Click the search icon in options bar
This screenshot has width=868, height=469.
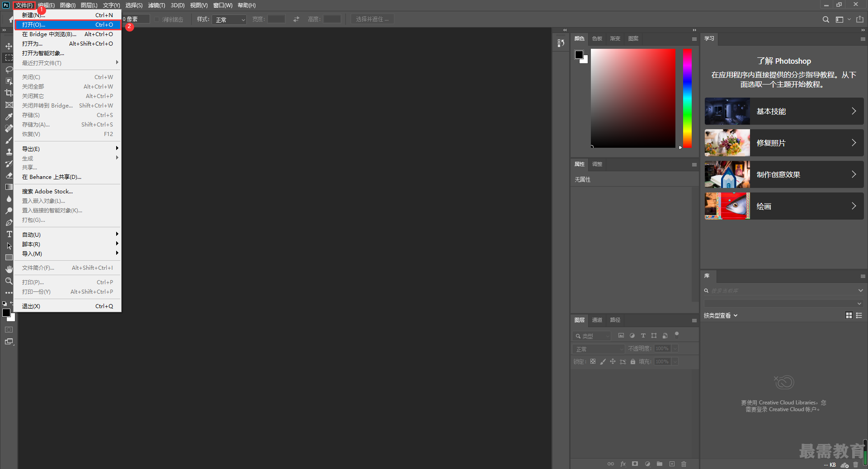[x=826, y=19]
